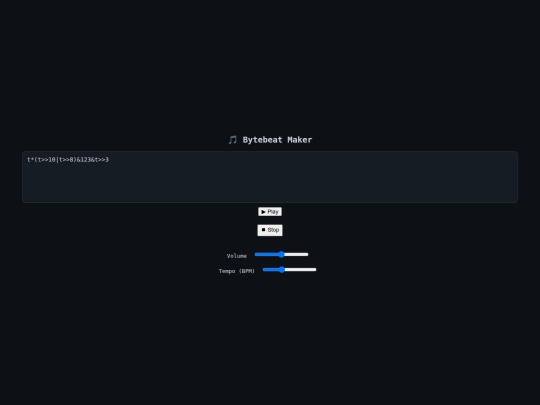This screenshot has width=540, height=405.
Task: Adjust the Volume slider
Action: pyautogui.click(x=281, y=255)
